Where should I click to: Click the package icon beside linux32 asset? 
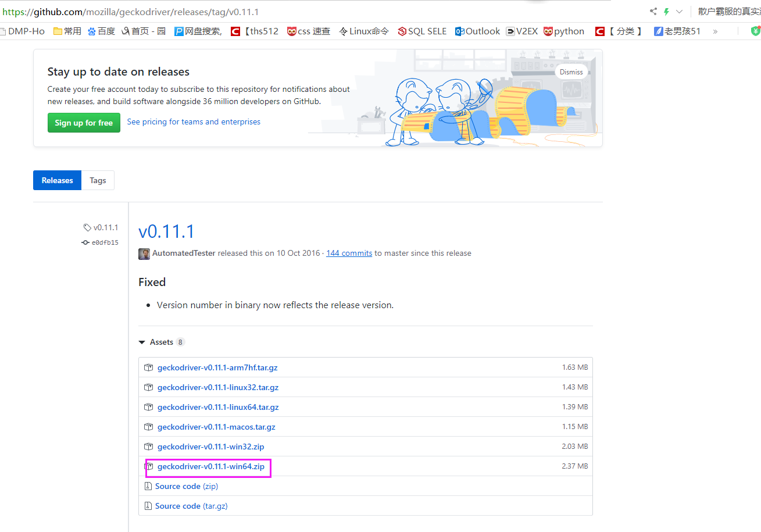[x=148, y=387]
